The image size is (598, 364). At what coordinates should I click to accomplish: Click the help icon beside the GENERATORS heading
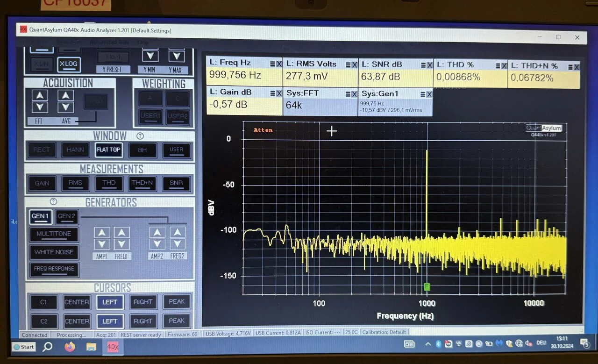click(x=53, y=201)
